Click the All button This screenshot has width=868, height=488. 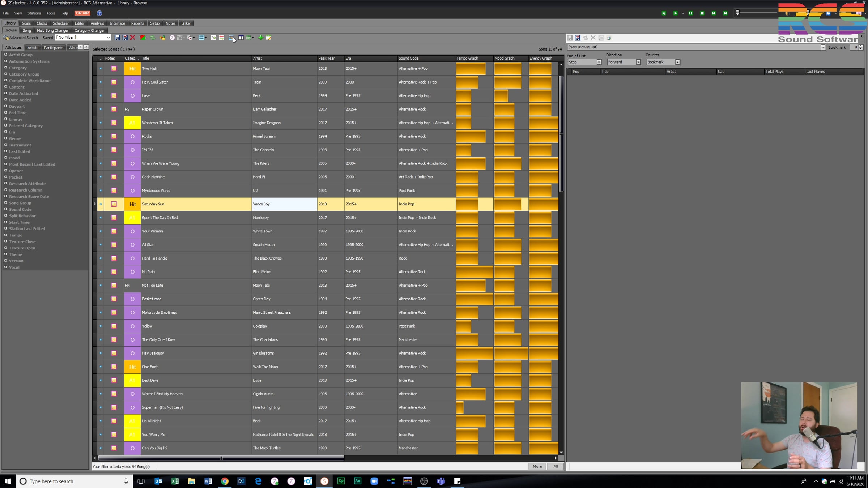click(x=556, y=466)
